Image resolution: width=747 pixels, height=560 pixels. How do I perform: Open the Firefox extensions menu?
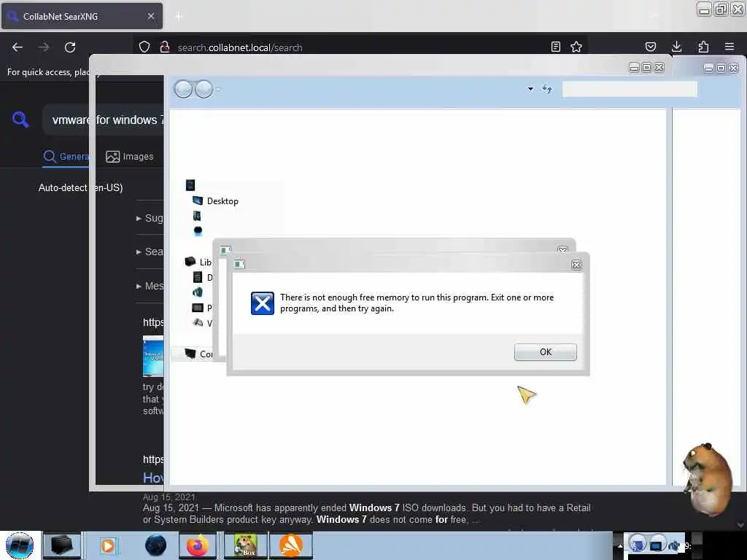click(703, 47)
